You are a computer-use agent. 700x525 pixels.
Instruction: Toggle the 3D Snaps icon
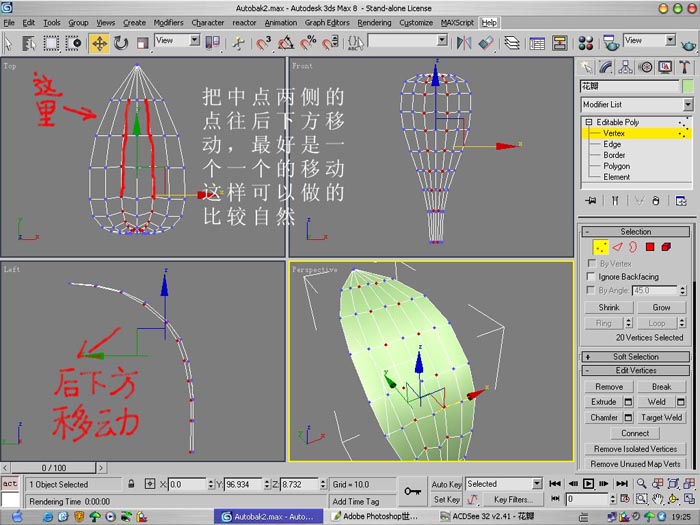(x=264, y=43)
